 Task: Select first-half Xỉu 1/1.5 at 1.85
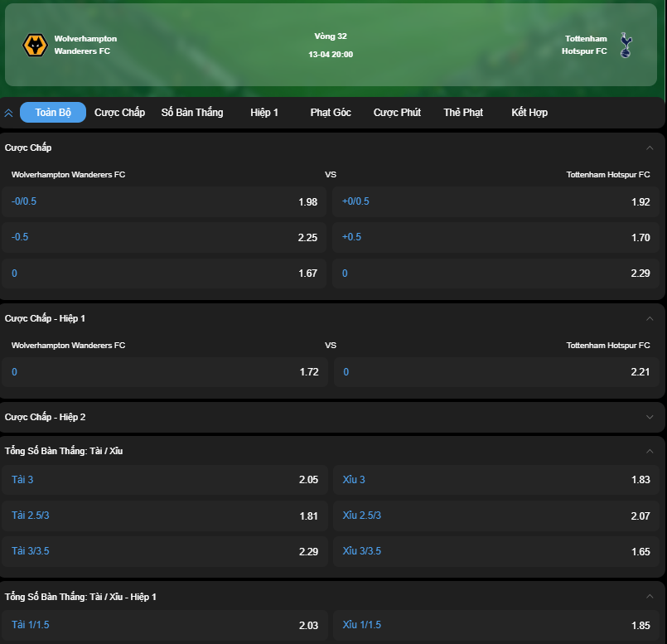click(496, 625)
